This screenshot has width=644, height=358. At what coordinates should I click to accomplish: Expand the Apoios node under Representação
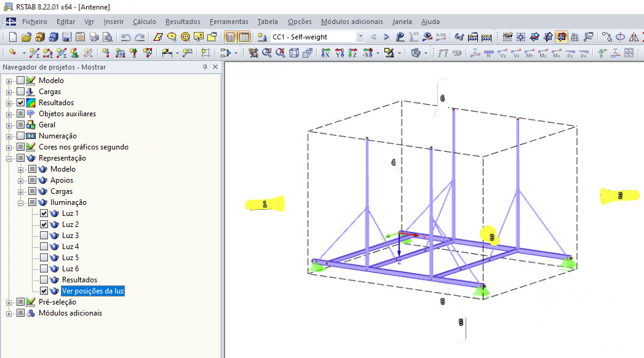pyautogui.click(x=20, y=181)
